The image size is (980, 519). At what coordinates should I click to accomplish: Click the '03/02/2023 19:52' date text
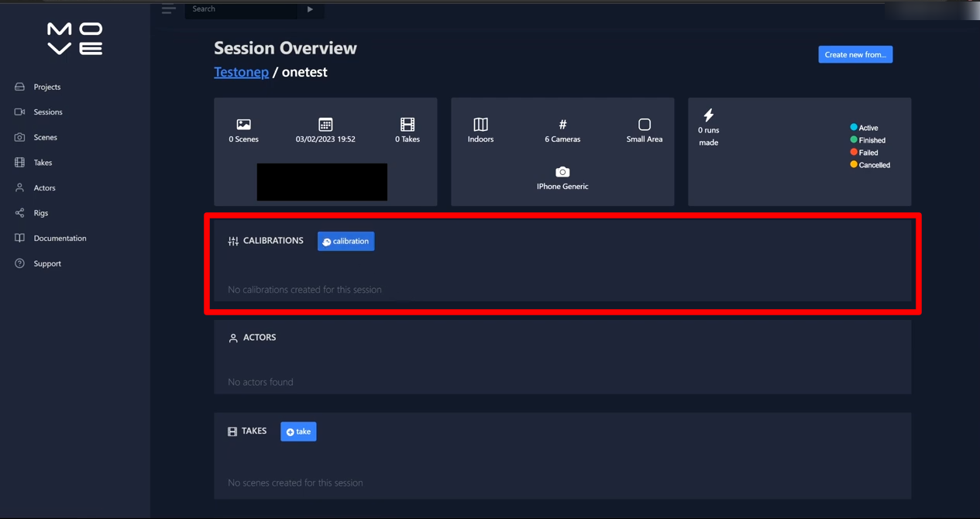point(325,139)
